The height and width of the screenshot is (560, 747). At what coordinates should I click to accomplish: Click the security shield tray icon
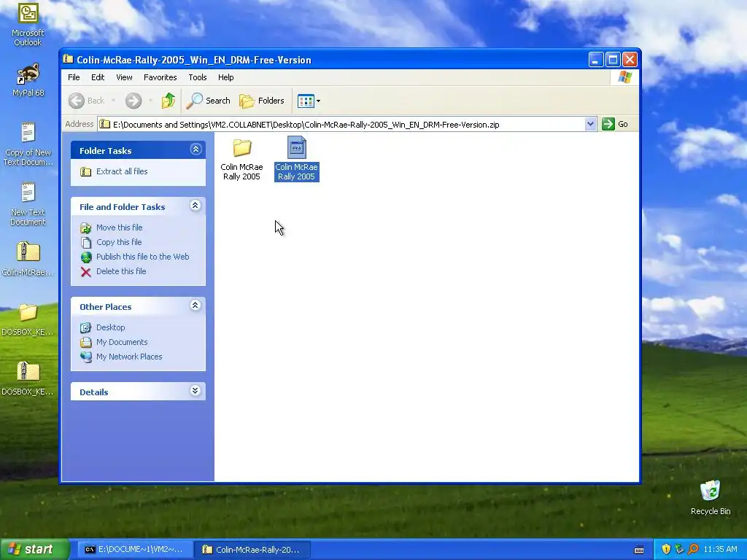[x=666, y=550]
